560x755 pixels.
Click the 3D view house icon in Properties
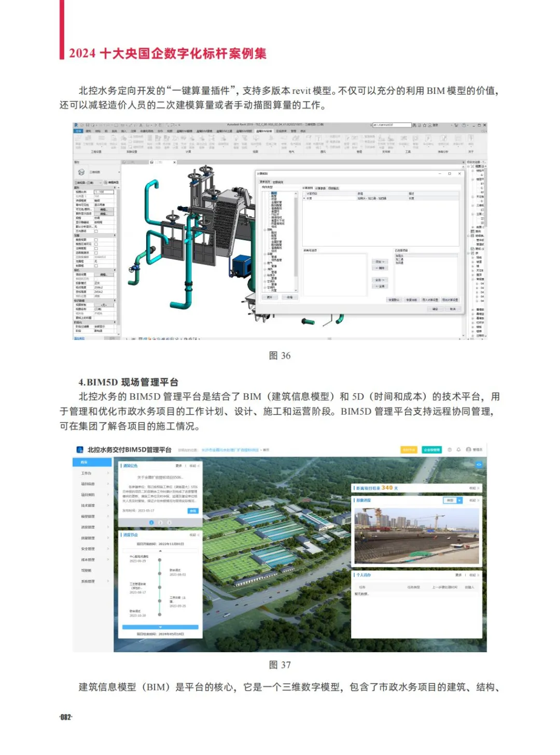coord(81,172)
